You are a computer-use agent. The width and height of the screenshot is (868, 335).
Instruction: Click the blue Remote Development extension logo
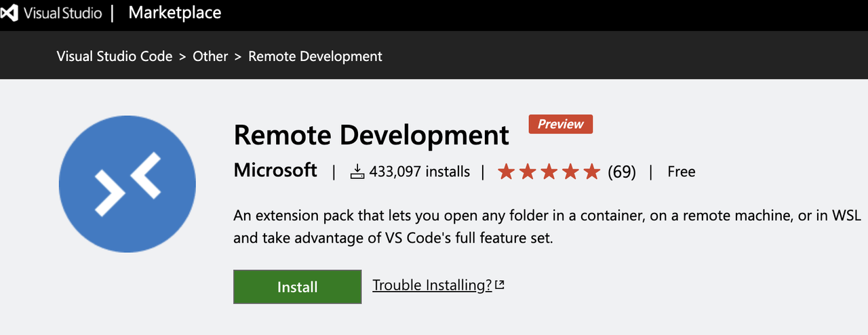[x=127, y=184]
